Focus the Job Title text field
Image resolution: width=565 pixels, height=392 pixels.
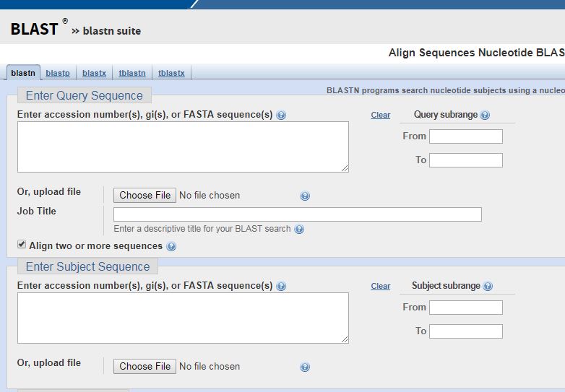pyautogui.click(x=297, y=214)
